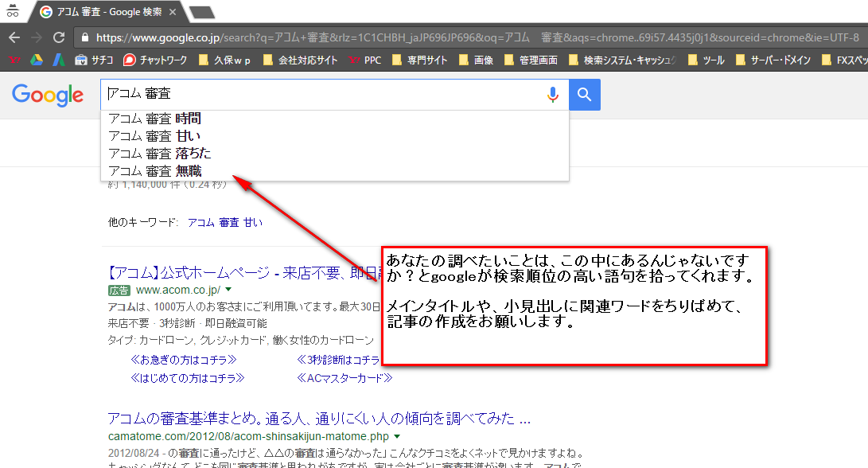
Task: Click the back navigation arrow
Action: (x=14, y=37)
